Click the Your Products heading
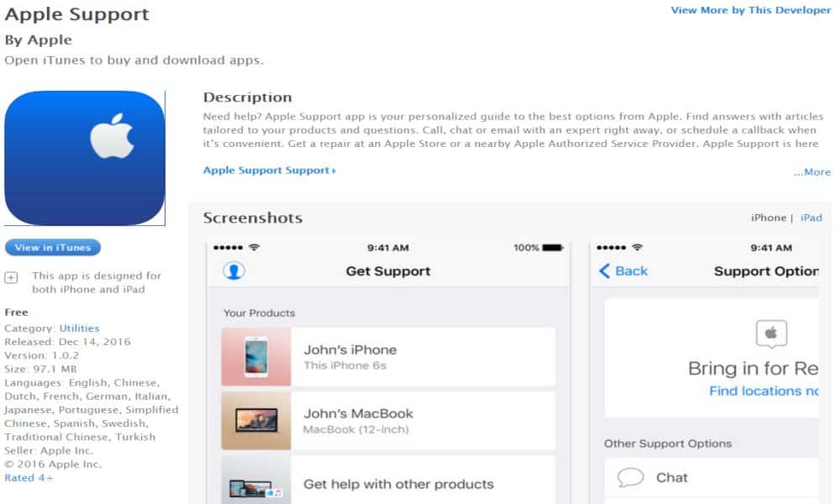 click(260, 313)
